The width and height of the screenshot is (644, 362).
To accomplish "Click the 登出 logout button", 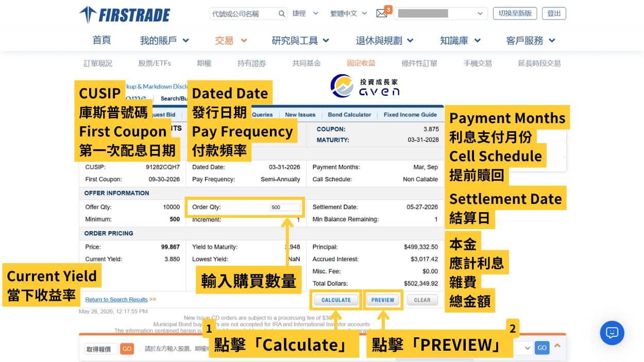I will [554, 13].
